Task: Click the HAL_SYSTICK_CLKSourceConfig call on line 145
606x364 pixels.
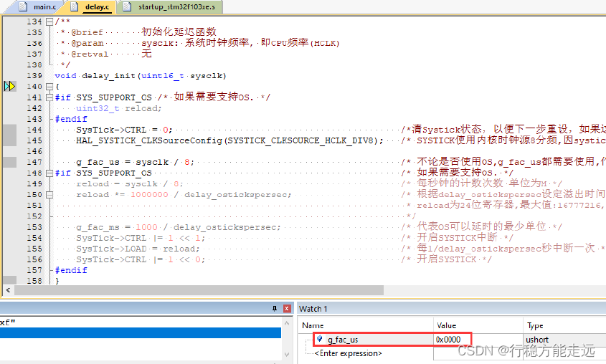Action: coord(229,140)
